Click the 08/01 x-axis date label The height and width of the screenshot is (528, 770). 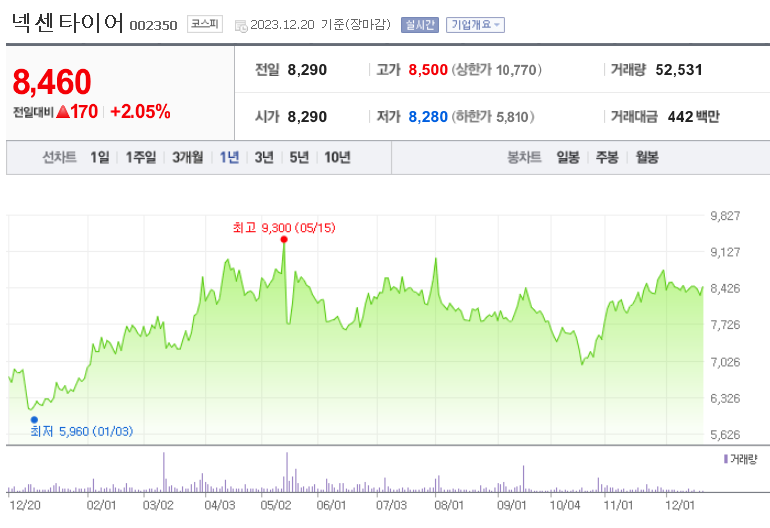click(449, 505)
